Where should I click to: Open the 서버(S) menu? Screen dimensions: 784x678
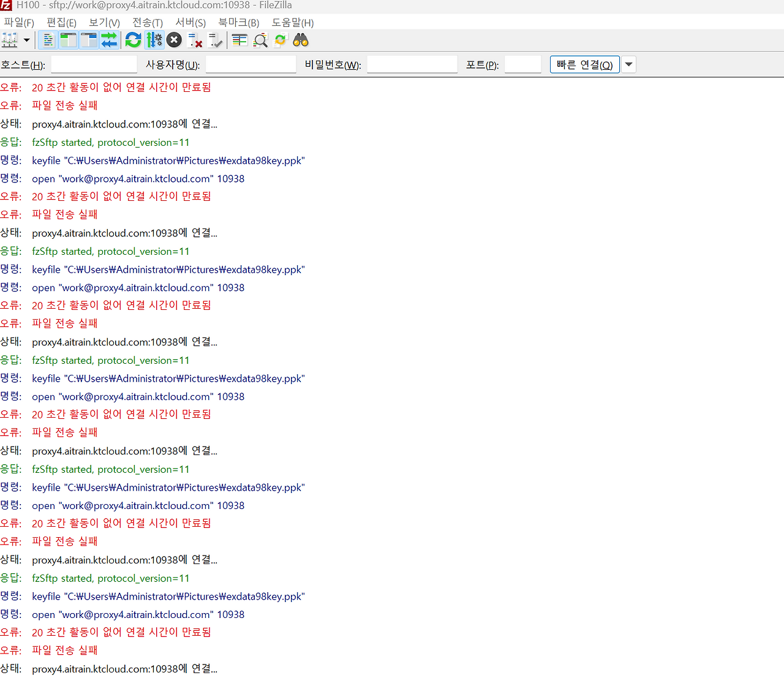190,23
